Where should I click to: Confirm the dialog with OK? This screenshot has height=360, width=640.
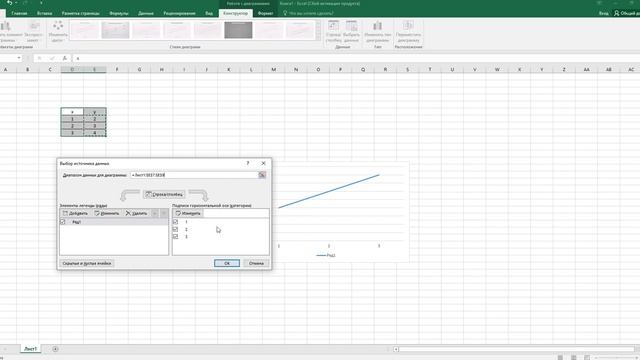point(227,263)
